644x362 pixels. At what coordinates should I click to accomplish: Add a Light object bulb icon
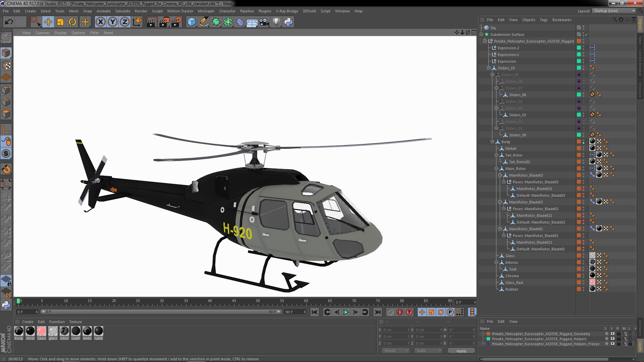click(276, 22)
